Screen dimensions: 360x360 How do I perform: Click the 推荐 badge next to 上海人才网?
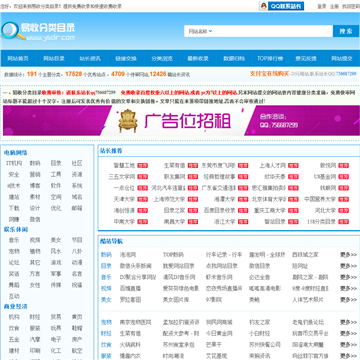click(293, 166)
